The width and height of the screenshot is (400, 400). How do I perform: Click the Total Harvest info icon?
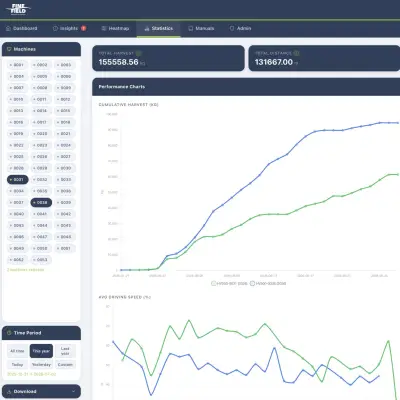coord(139,53)
